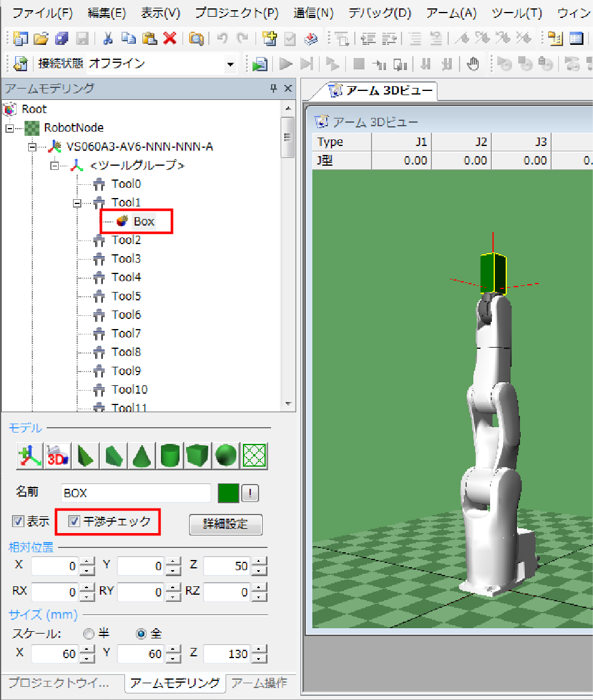The width and height of the screenshot is (593, 700).
Task: Click the ! button beside the color swatch
Action: [x=251, y=494]
